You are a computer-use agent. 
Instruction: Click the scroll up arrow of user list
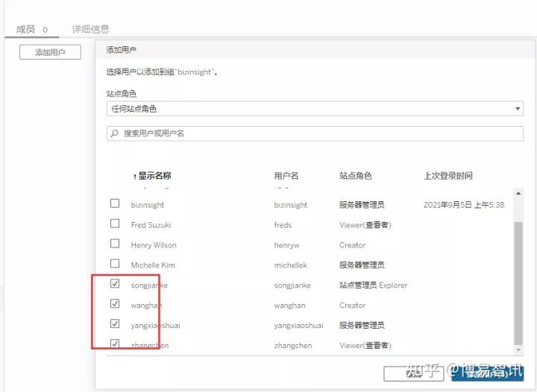(x=518, y=193)
